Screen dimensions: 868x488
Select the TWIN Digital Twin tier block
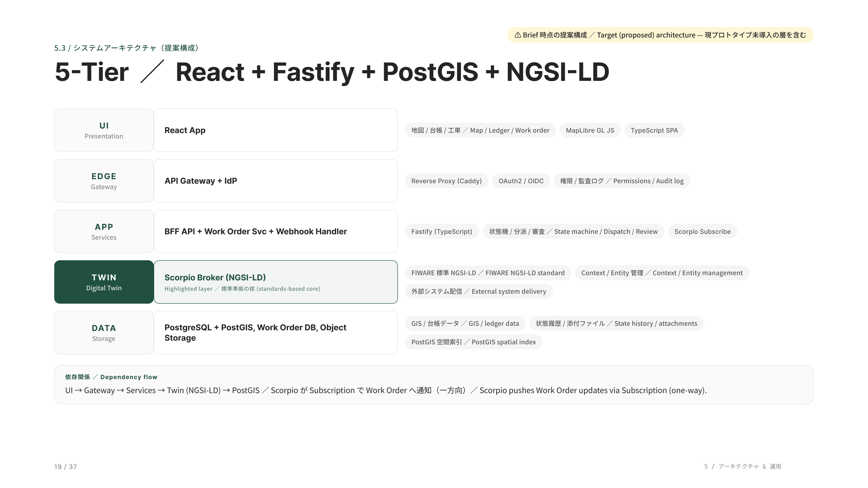coord(104,282)
